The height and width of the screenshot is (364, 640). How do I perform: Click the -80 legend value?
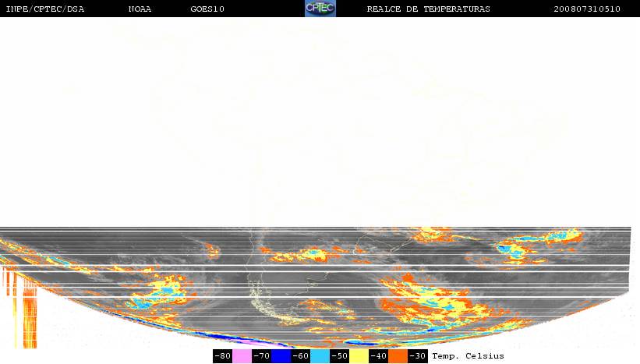click(223, 356)
